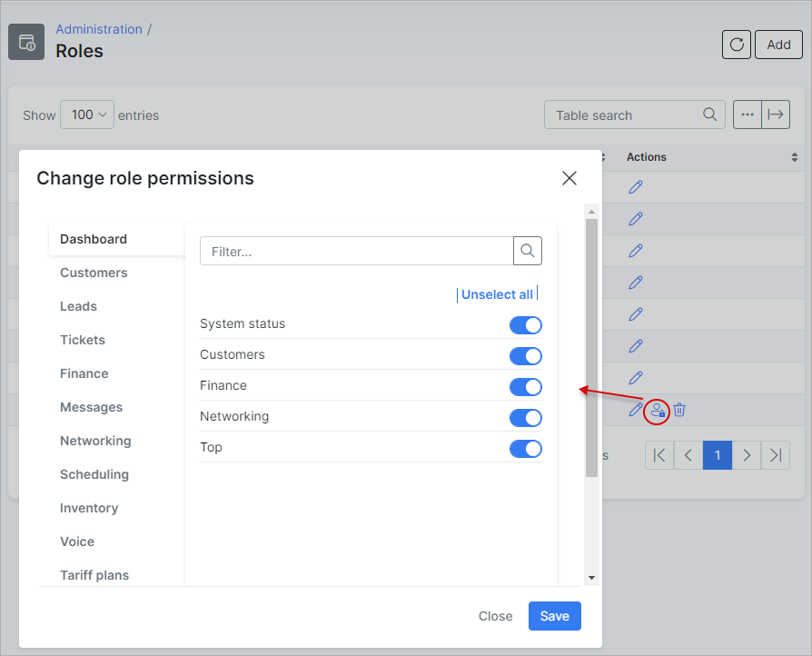812x656 pixels.
Task: Click the refresh icon next to Add
Action: click(x=736, y=45)
